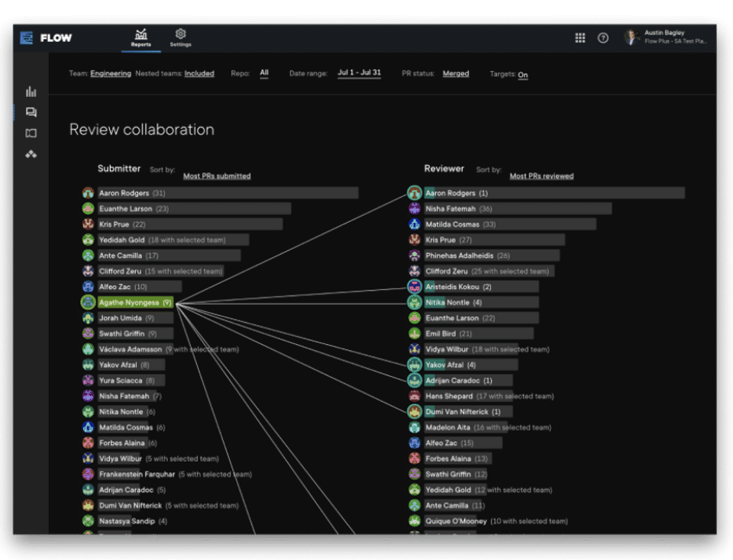733x560 pixels.
Task: Click Yedidah Gold reviewer avatar
Action: coord(414,490)
